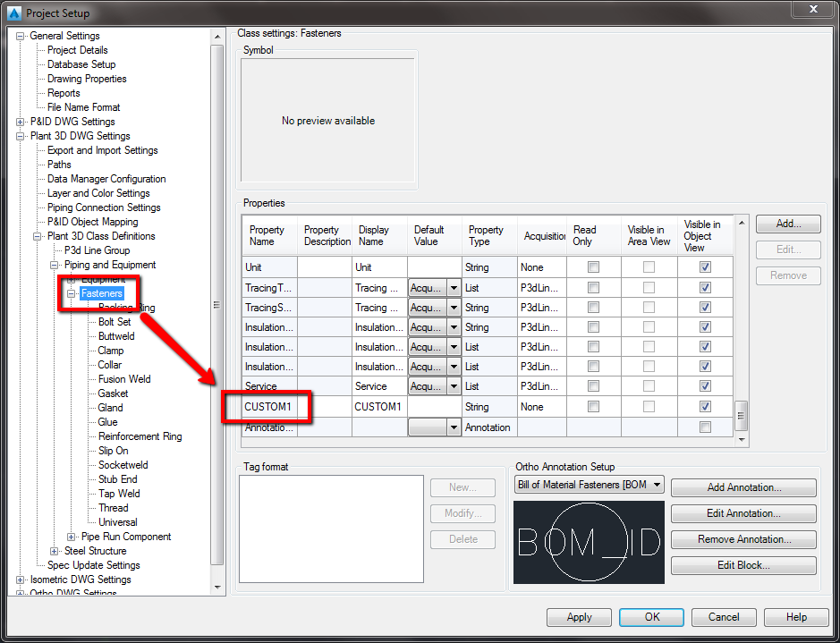Click the Add button to create a property
840x643 pixels.
pyautogui.click(x=787, y=224)
